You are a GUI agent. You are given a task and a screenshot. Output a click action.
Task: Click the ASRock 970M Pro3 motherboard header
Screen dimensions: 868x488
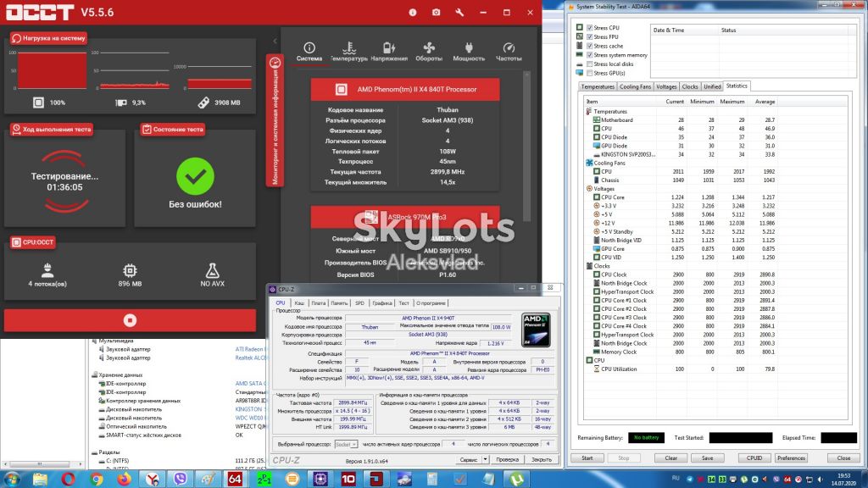[404, 217]
